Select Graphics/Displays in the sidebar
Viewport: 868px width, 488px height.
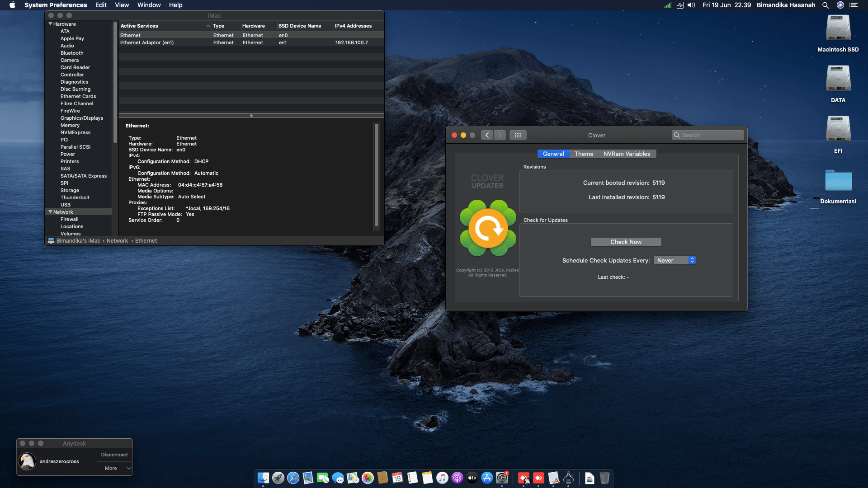pos(82,118)
